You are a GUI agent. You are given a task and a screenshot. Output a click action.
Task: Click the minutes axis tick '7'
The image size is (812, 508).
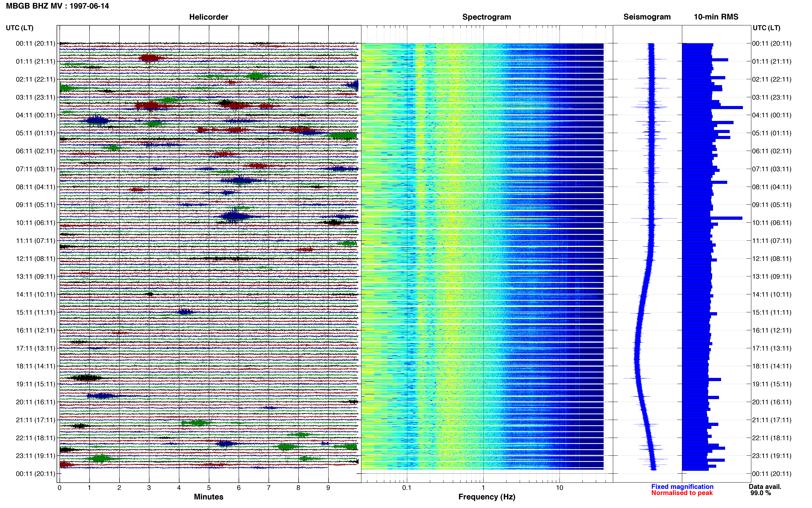269,488
